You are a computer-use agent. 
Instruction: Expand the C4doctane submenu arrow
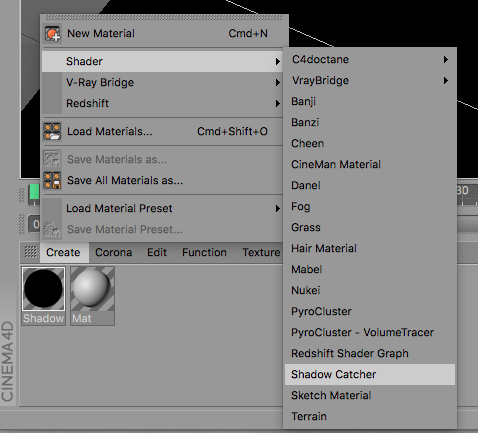[x=446, y=60]
